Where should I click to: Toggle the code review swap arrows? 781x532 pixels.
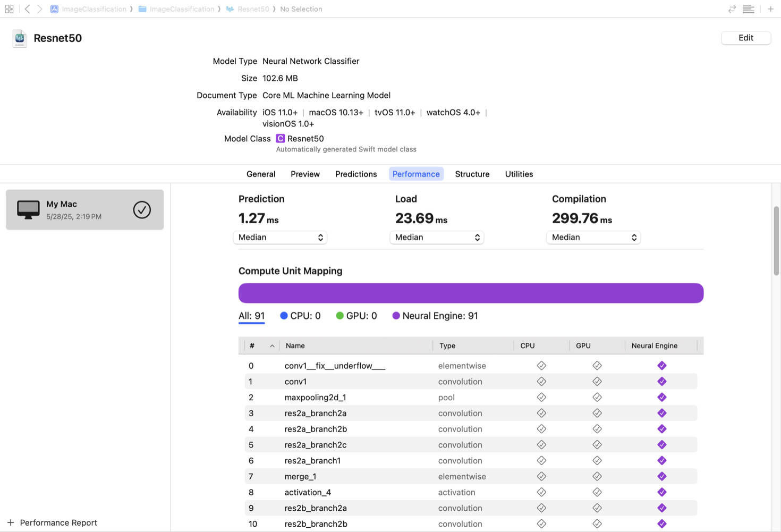pyautogui.click(x=732, y=9)
